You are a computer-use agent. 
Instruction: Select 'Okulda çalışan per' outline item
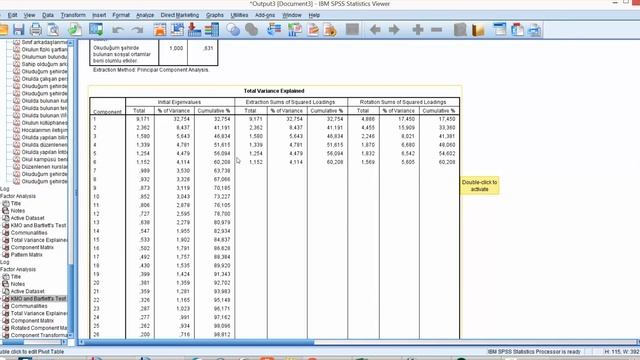pos(44,79)
